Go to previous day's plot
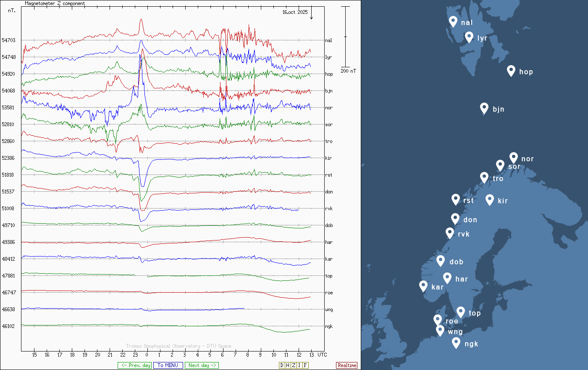This screenshot has height=370, width=588. pos(134,365)
